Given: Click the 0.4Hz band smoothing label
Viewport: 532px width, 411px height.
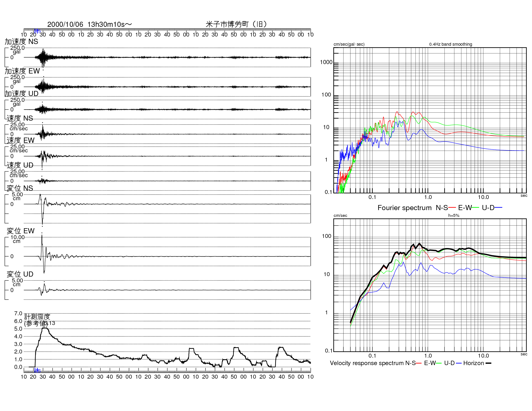Looking at the screenshot, I should tap(451, 44).
